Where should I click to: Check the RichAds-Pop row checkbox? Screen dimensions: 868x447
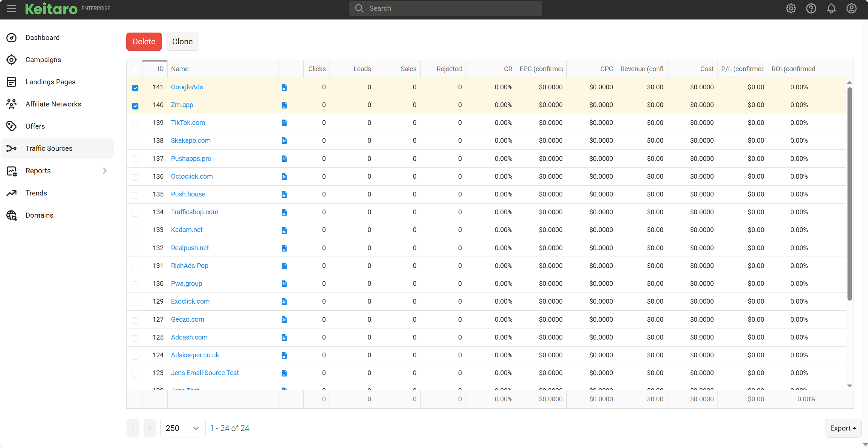click(135, 266)
